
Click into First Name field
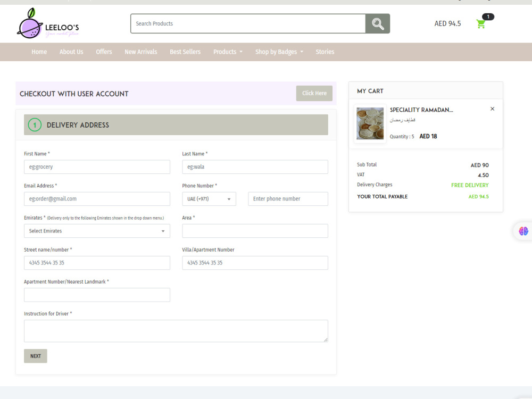pyautogui.click(x=97, y=167)
